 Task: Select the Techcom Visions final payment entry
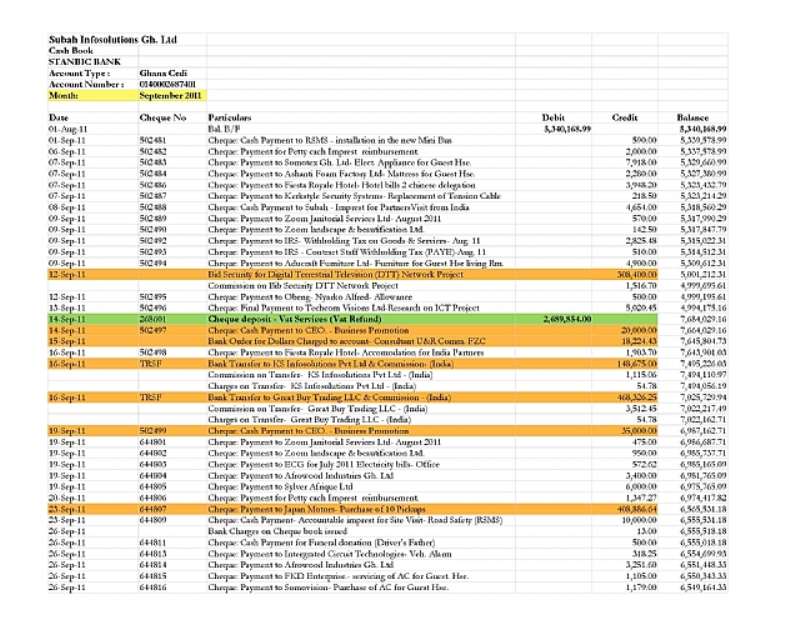[343, 308]
